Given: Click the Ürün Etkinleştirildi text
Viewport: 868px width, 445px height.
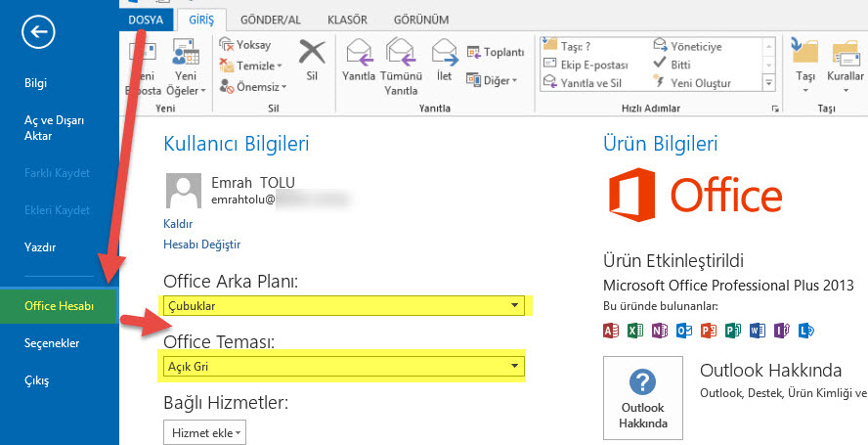Looking at the screenshot, I should 673,260.
